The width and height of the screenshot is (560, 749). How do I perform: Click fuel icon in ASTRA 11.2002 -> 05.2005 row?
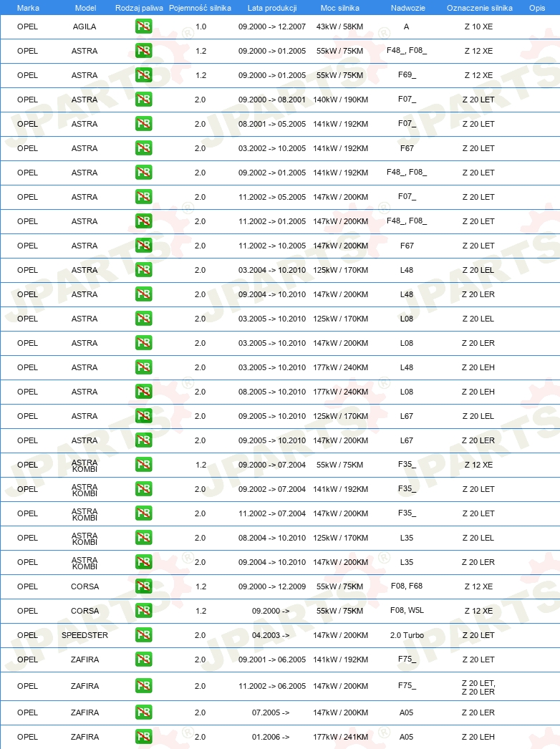143,197
